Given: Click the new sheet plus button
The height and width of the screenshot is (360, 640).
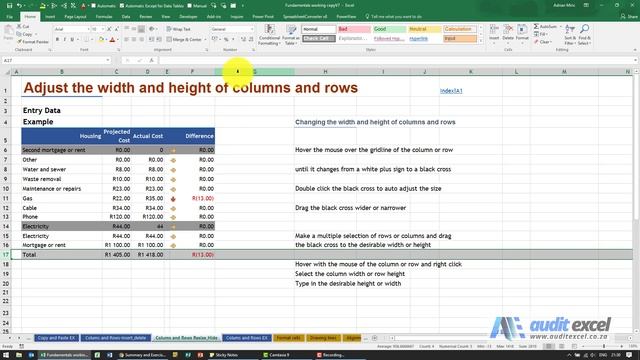Looking at the screenshot, I should (x=374, y=338).
